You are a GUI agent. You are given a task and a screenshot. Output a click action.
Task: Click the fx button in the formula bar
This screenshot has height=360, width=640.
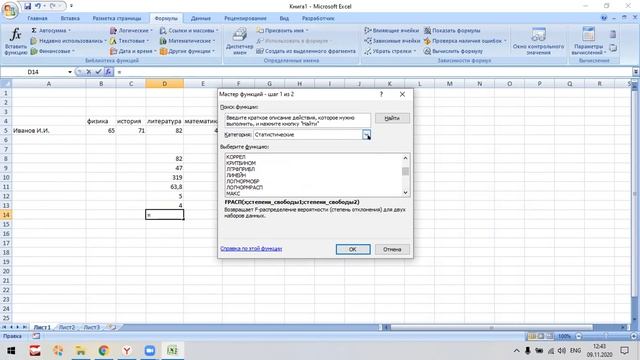(108, 72)
